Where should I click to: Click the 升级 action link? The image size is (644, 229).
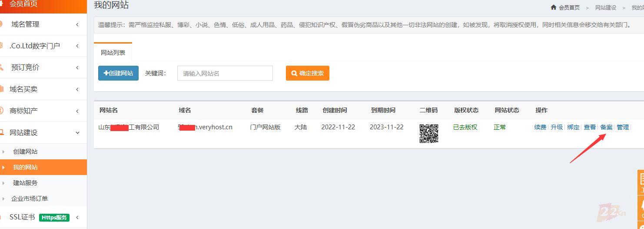pyautogui.click(x=557, y=127)
